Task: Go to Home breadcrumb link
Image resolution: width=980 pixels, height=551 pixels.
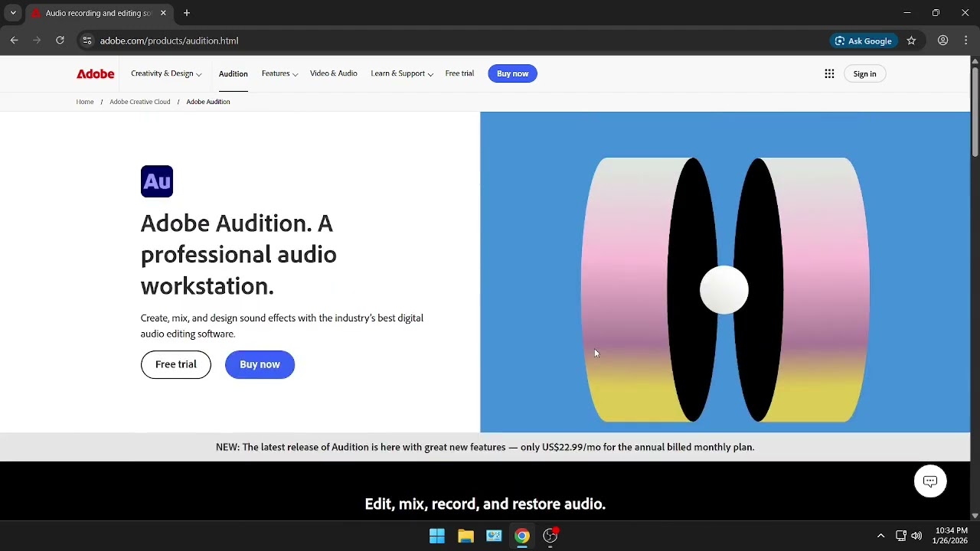Action: (x=85, y=102)
